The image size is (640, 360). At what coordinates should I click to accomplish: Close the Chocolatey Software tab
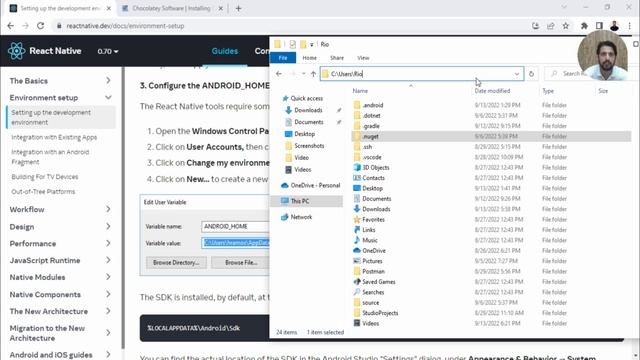point(220,8)
